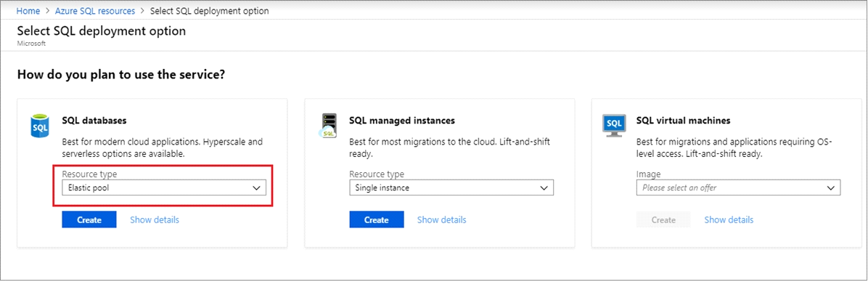Click the chevron arrow on Elastic pool combo box
This screenshot has height=282, width=868.
click(x=255, y=188)
